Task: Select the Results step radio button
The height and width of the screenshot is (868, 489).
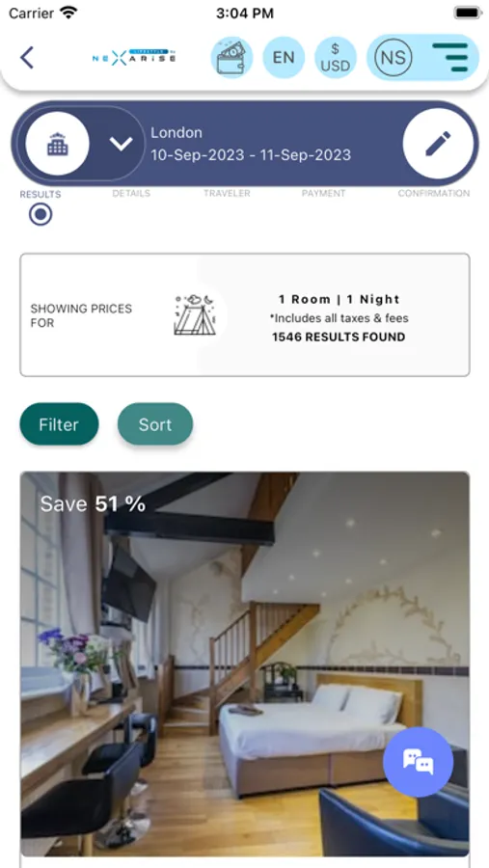Action: pos(41,215)
